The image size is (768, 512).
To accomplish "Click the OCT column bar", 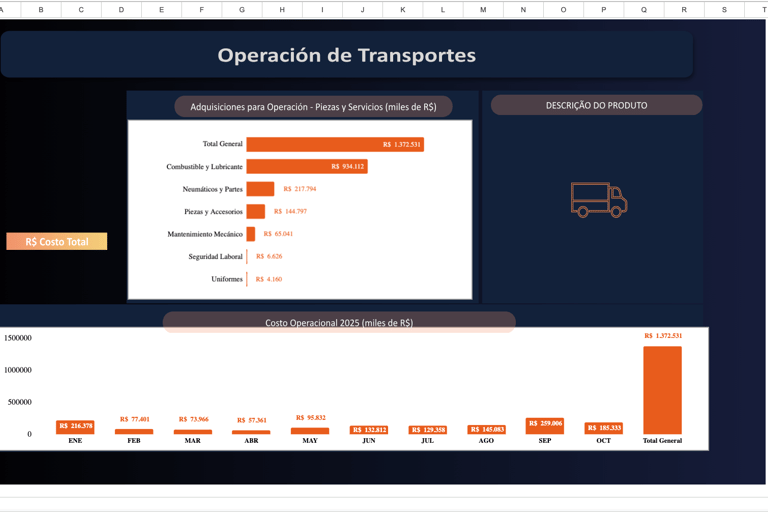I will 603,428.
